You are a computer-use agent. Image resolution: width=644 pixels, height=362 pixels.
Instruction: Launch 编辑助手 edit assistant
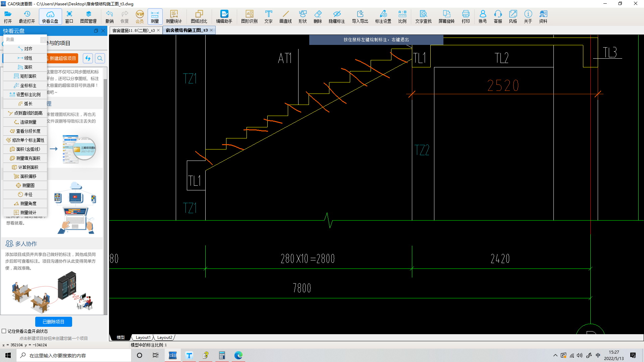click(x=224, y=16)
